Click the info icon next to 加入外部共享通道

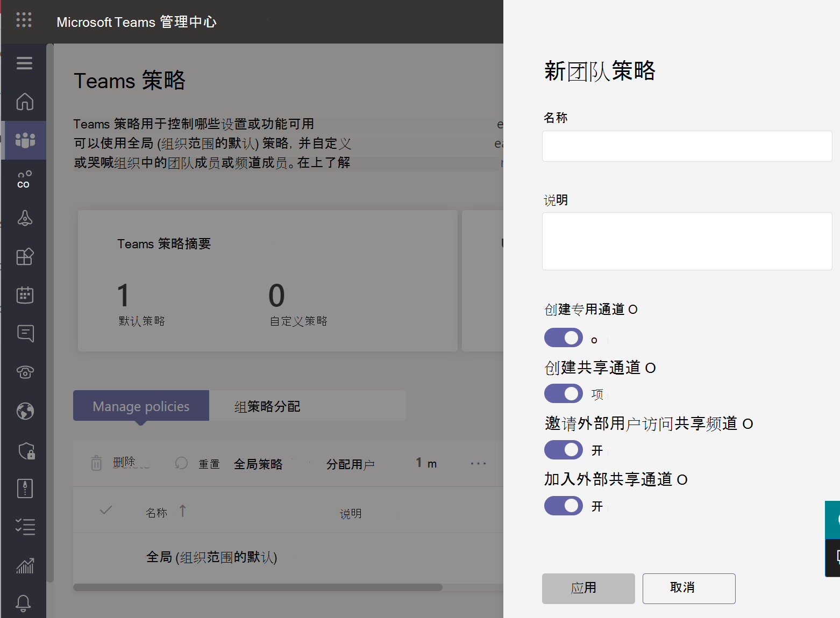point(682,480)
